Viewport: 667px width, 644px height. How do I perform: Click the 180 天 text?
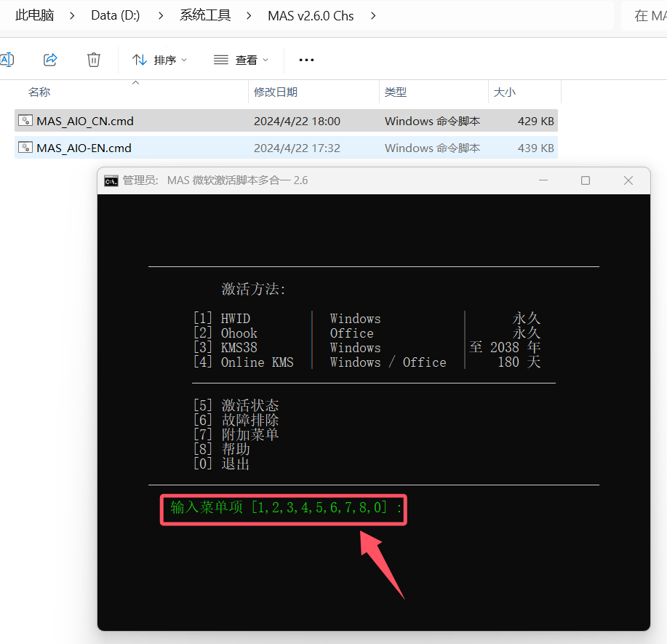click(519, 362)
